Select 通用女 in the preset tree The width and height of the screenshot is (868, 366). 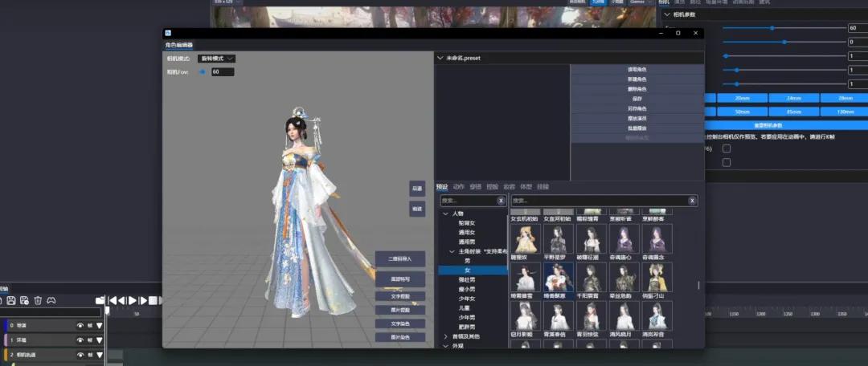[x=467, y=233]
